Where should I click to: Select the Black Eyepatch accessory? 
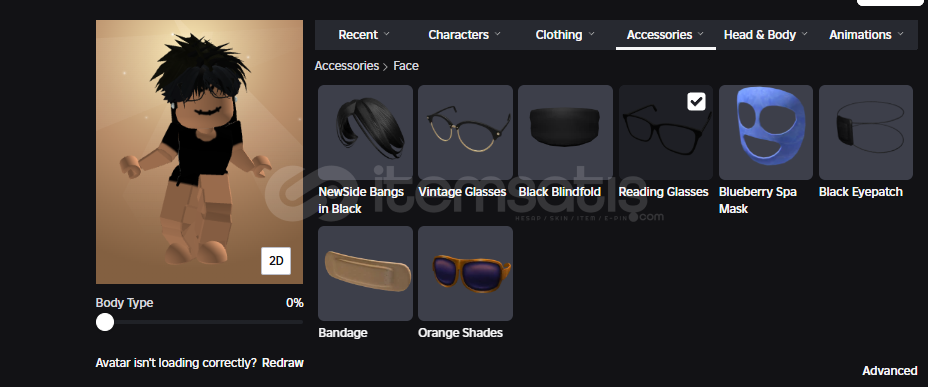(x=866, y=132)
